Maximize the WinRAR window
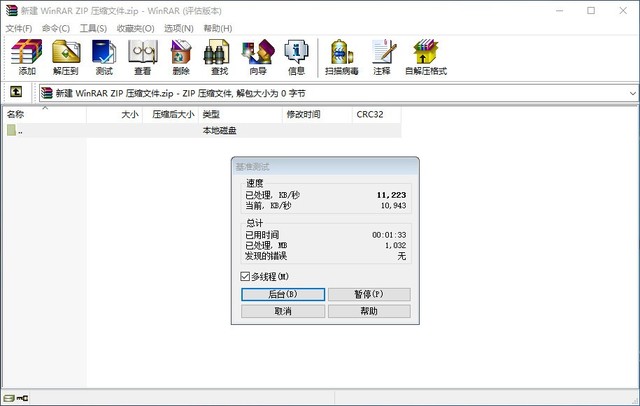 pyautogui.click(x=591, y=11)
